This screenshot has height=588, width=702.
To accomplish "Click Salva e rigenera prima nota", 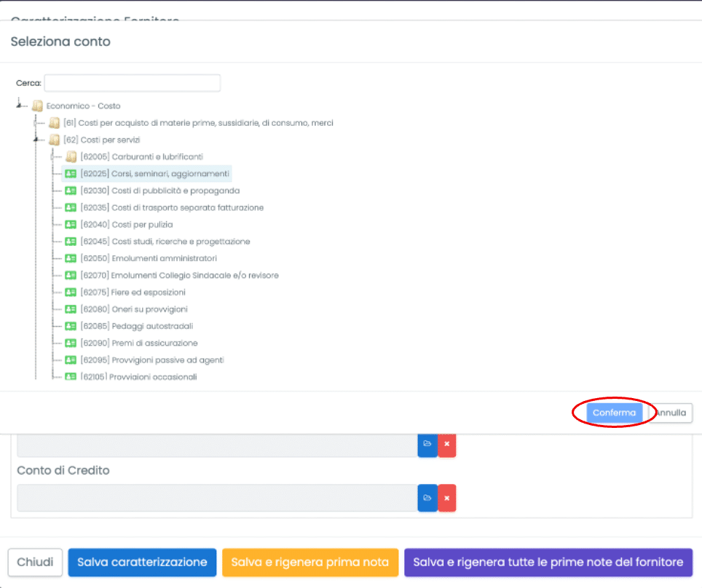I will [x=310, y=563].
